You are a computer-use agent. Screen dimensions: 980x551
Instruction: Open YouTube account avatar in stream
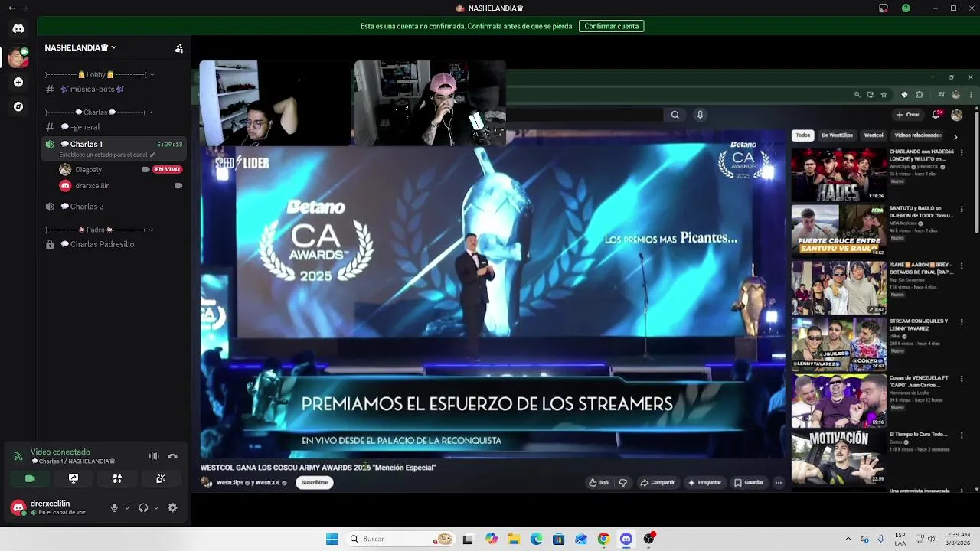click(956, 115)
